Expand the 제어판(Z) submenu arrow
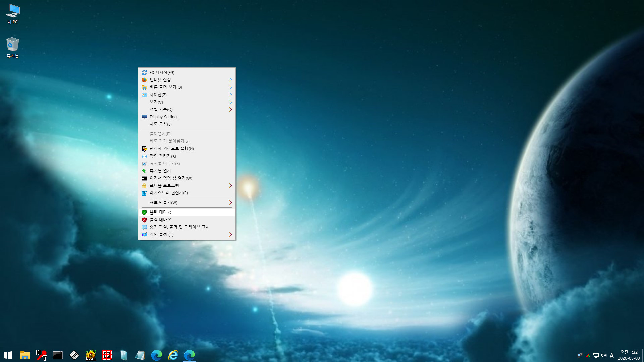The width and height of the screenshot is (644, 362). tap(230, 95)
